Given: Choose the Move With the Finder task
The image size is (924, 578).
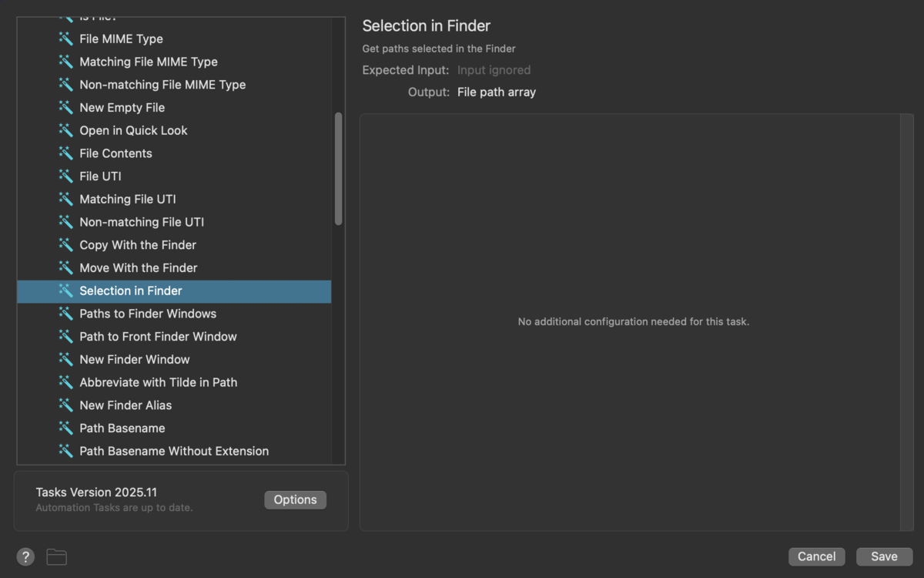Looking at the screenshot, I should tap(174, 267).
